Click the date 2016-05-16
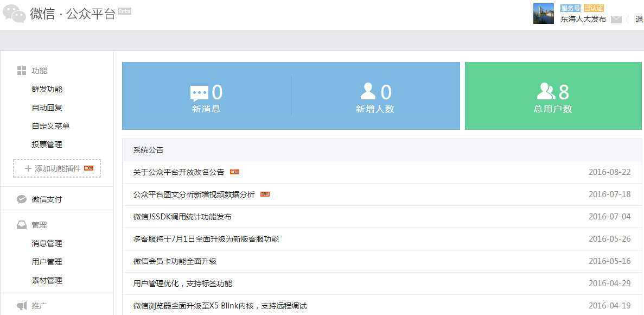 tap(609, 261)
